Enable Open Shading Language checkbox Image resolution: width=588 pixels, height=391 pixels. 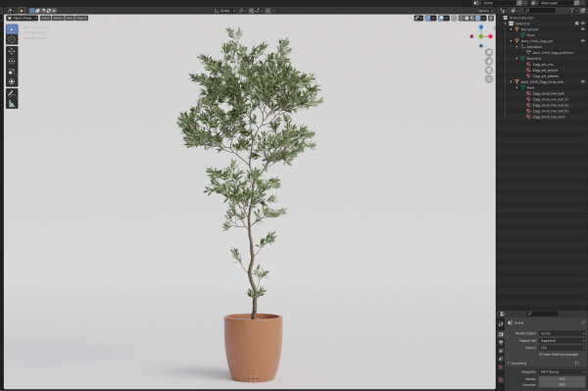pyautogui.click(x=540, y=355)
